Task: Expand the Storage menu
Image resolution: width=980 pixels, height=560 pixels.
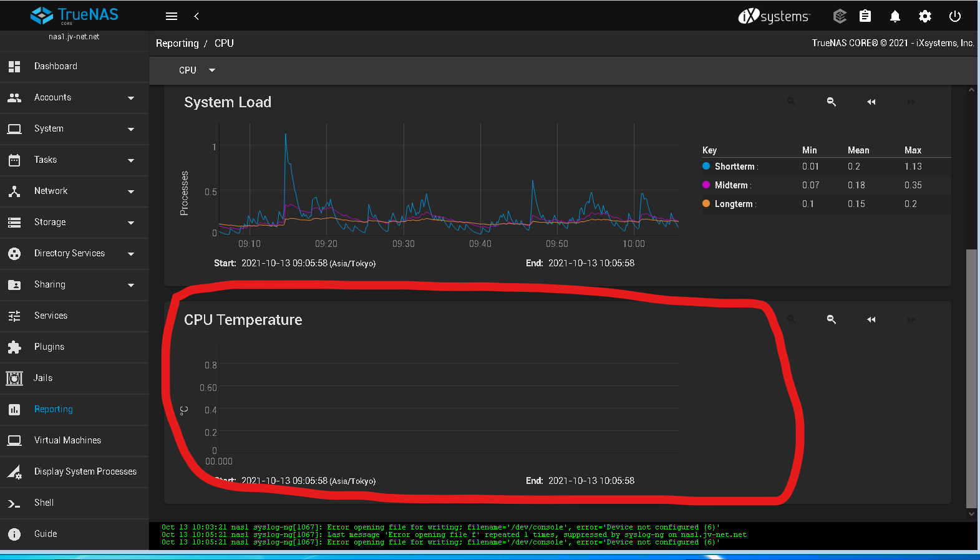Action: point(74,222)
